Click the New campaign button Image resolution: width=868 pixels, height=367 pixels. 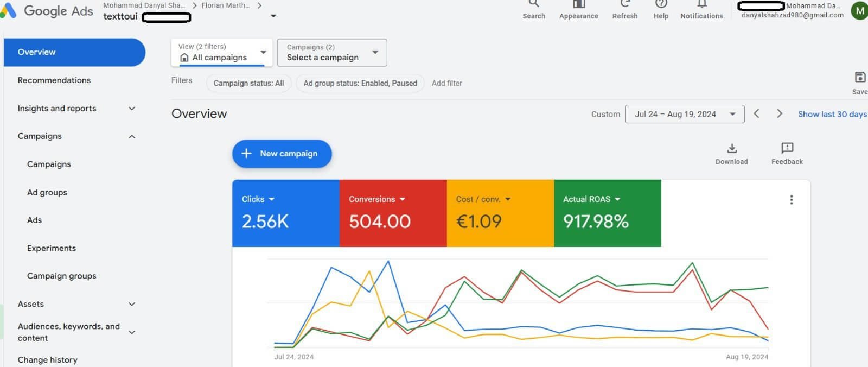[x=282, y=154]
